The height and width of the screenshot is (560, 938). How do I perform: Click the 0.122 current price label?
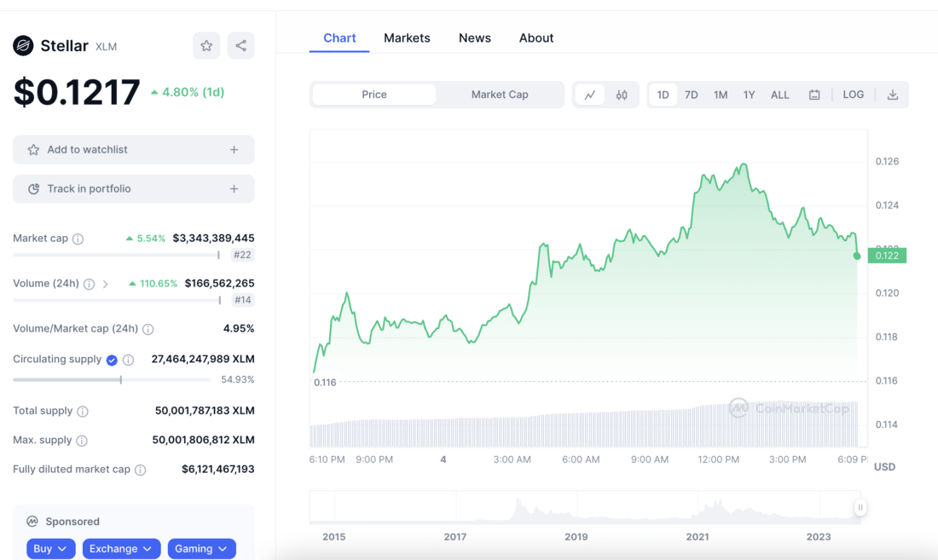tap(887, 256)
